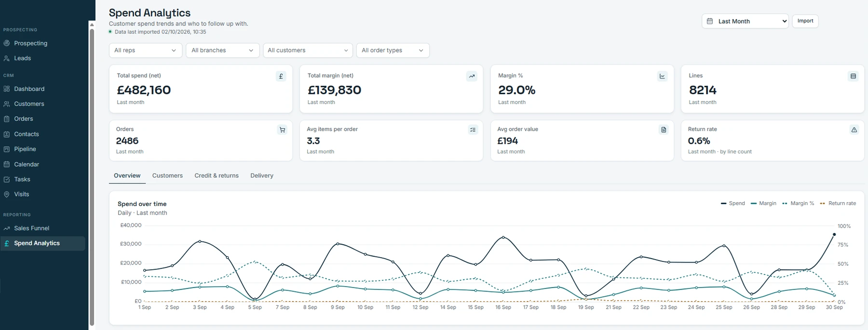Switch to the Delivery tab
The width and height of the screenshot is (868, 330).
click(x=262, y=176)
